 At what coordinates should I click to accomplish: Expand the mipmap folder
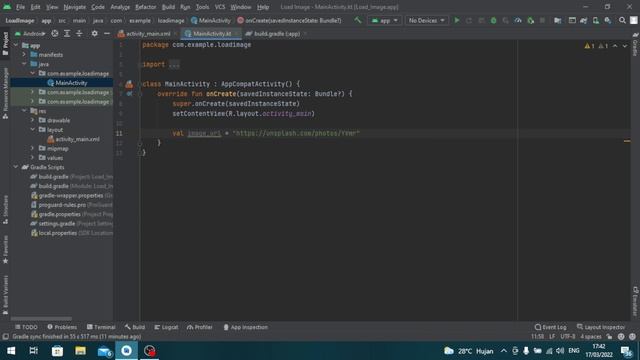(x=33, y=148)
